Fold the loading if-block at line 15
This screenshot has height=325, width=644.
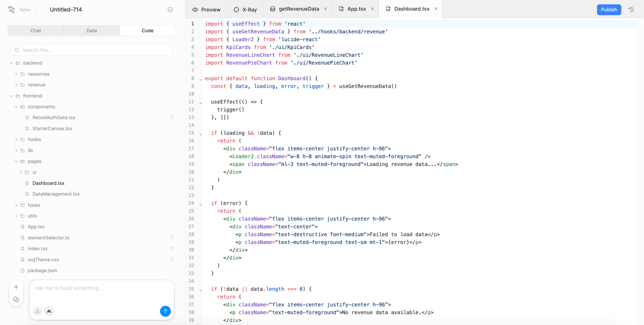(x=200, y=134)
